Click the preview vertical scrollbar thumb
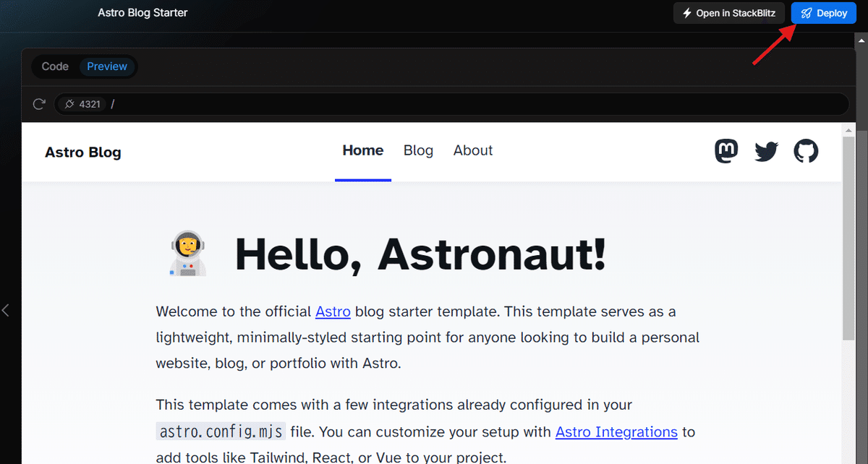The width and height of the screenshot is (868, 464). pyautogui.click(x=849, y=239)
